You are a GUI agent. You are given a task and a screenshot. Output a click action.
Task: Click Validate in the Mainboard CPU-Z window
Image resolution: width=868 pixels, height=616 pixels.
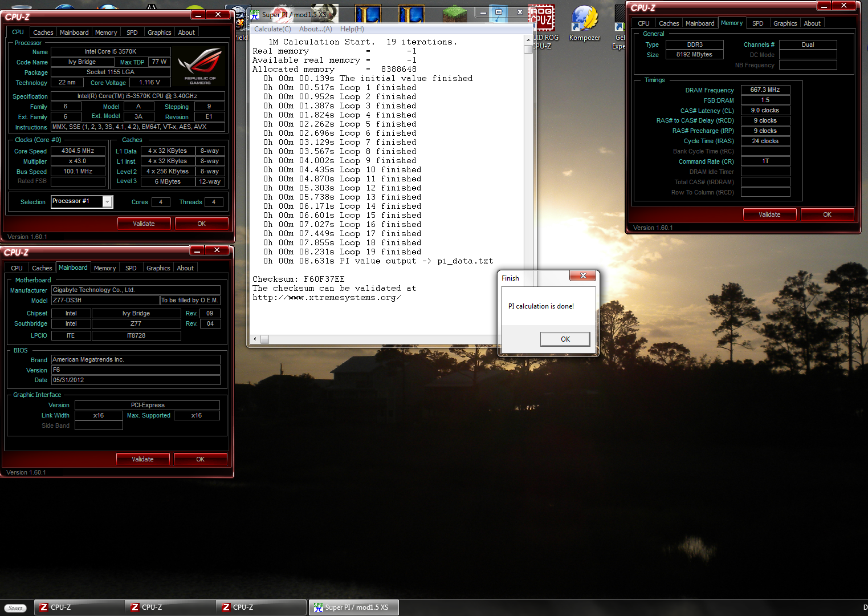(142, 459)
